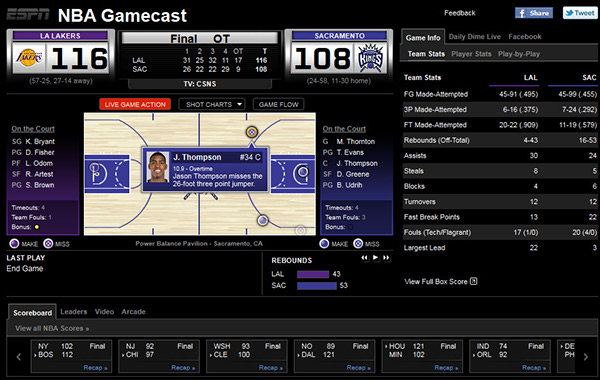
Task: Click the ESPN logo
Action: click(x=28, y=15)
